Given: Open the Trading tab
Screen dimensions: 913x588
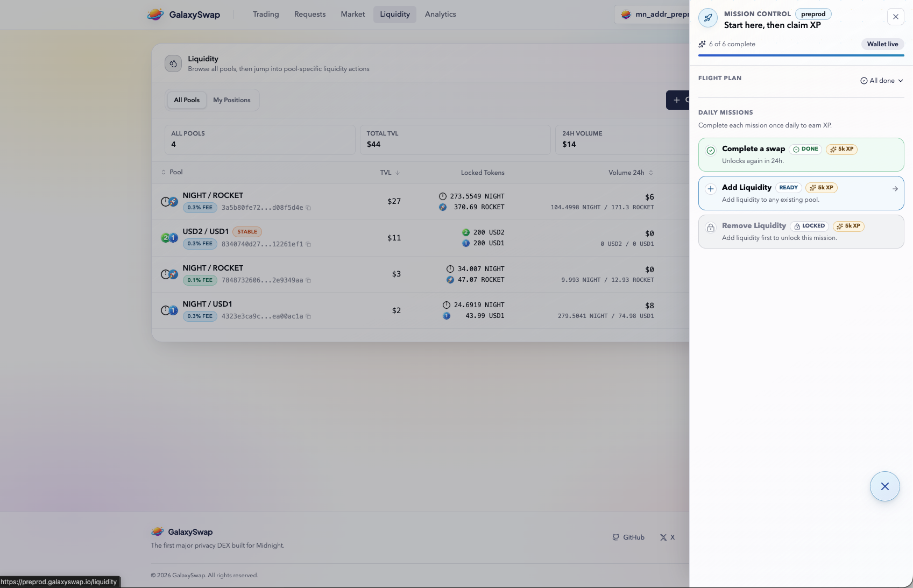Looking at the screenshot, I should click(x=266, y=15).
